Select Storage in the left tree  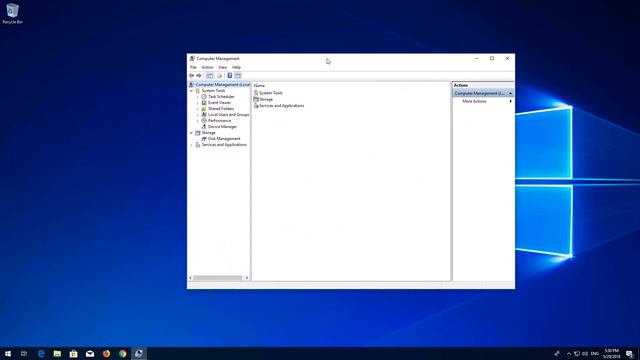[208, 133]
